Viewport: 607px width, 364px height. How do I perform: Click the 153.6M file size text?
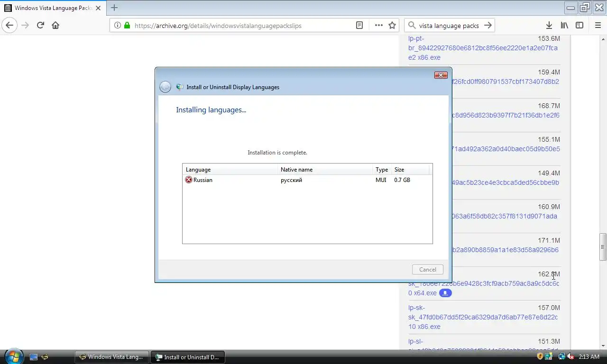[549, 38]
